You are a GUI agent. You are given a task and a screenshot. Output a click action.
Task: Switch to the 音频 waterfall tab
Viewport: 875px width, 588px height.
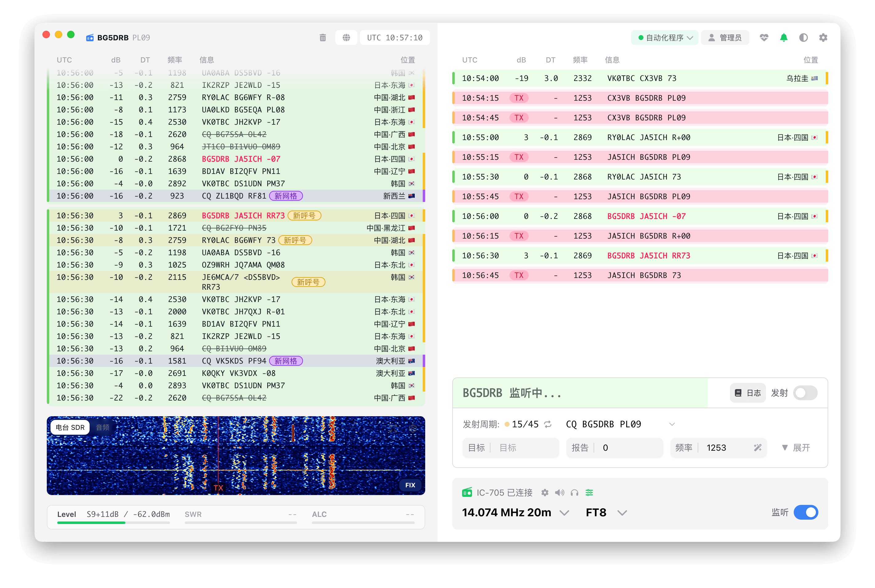tap(103, 428)
